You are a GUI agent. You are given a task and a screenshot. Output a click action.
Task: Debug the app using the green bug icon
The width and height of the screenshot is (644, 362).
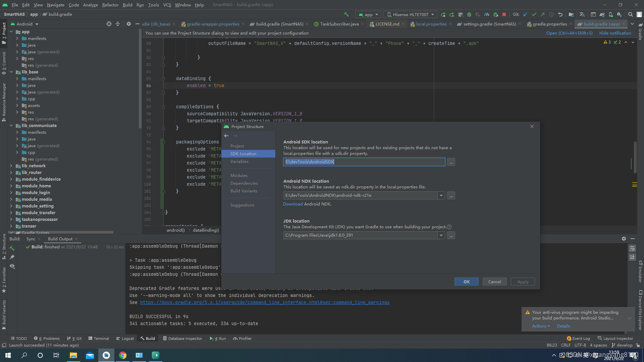pyautogui.click(x=469, y=14)
